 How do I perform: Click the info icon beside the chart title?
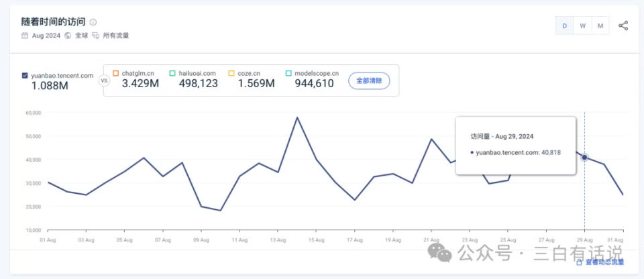(x=93, y=23)
